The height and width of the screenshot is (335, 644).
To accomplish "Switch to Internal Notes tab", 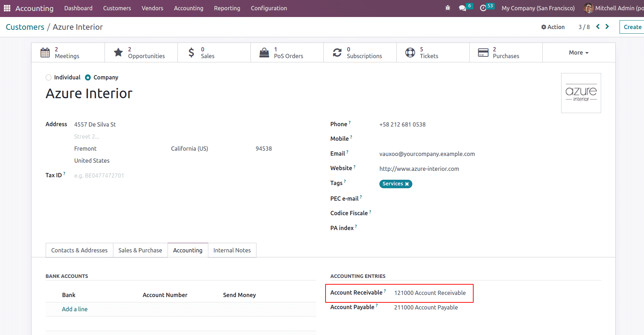I will click(232, 250).
